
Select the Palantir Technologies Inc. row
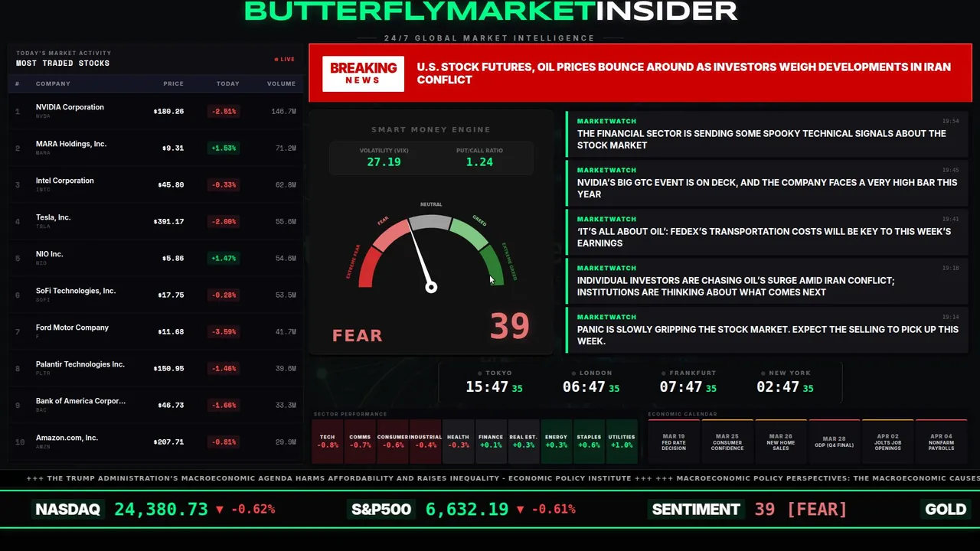coord(156,368)
